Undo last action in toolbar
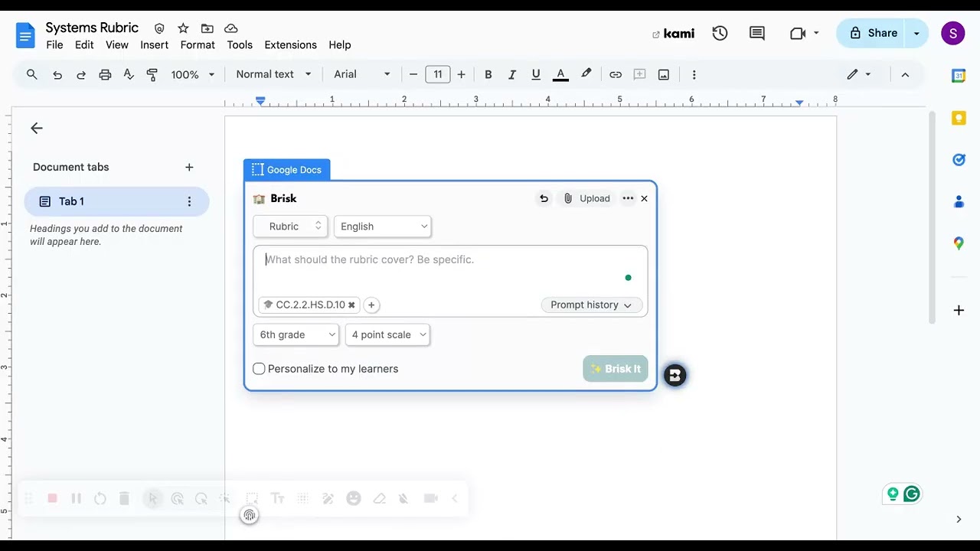Image resolution: width=980 pixels, height=551 pixels. coord(57,74)
